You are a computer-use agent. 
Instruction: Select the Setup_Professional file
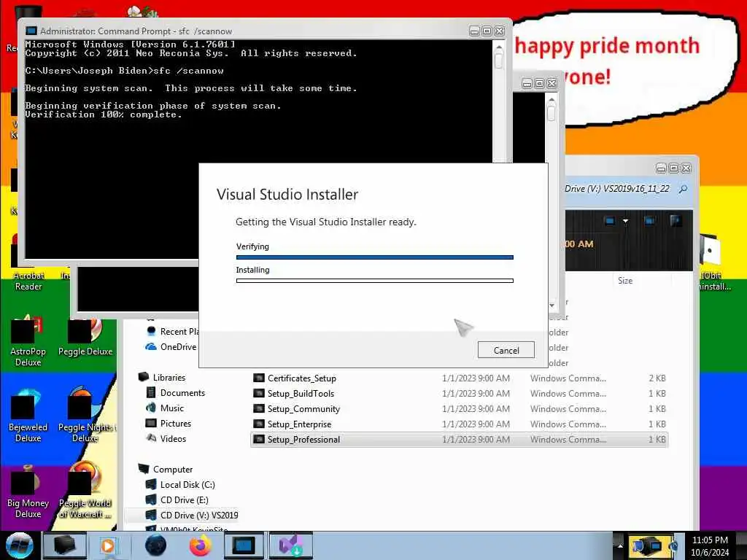coord(459,439)
